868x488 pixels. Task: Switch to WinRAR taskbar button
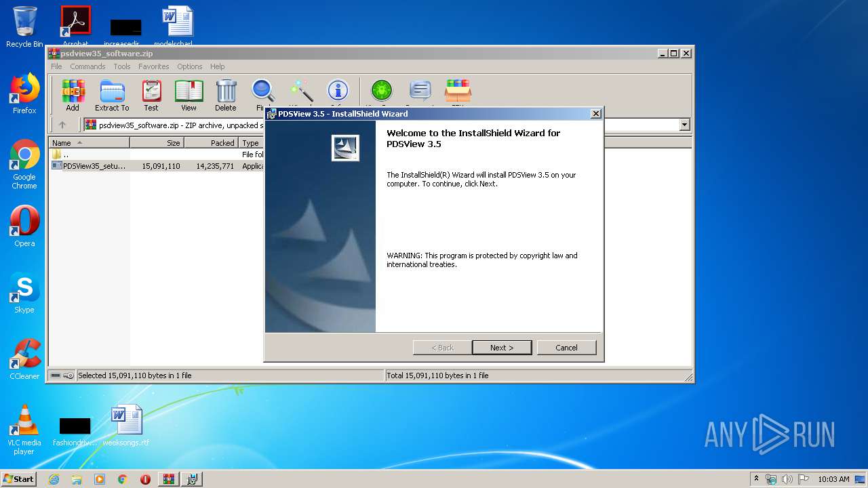point(169,479)
